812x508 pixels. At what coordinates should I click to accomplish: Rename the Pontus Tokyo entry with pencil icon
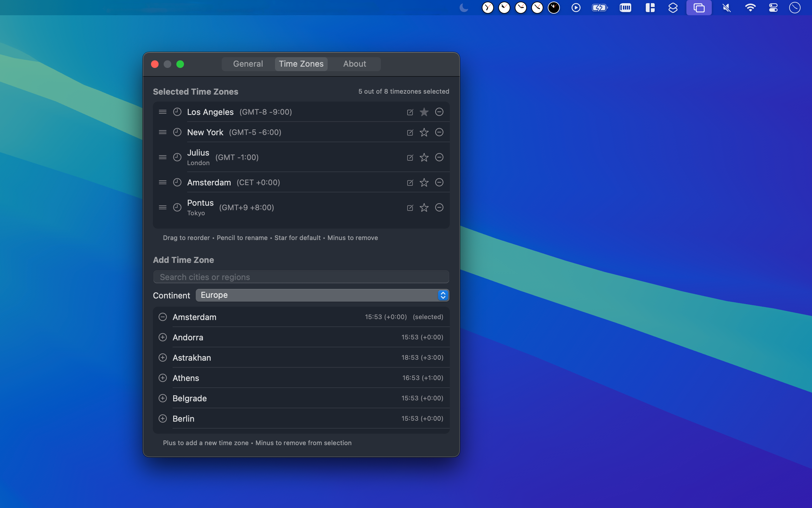click(410, 208)
